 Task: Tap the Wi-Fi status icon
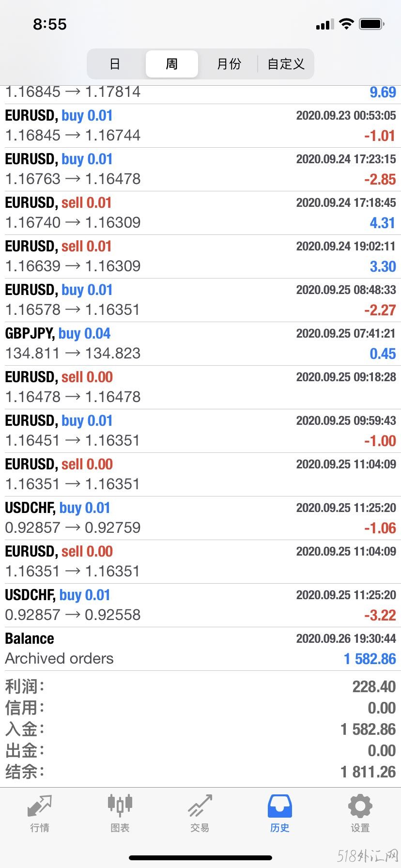pos(346,24)
